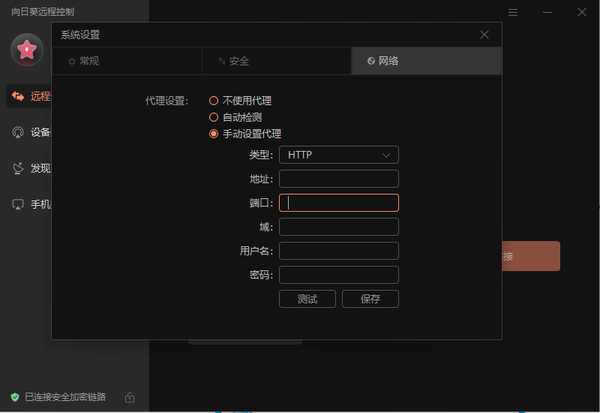Click the 保存 button

click(x=370, y=299)
